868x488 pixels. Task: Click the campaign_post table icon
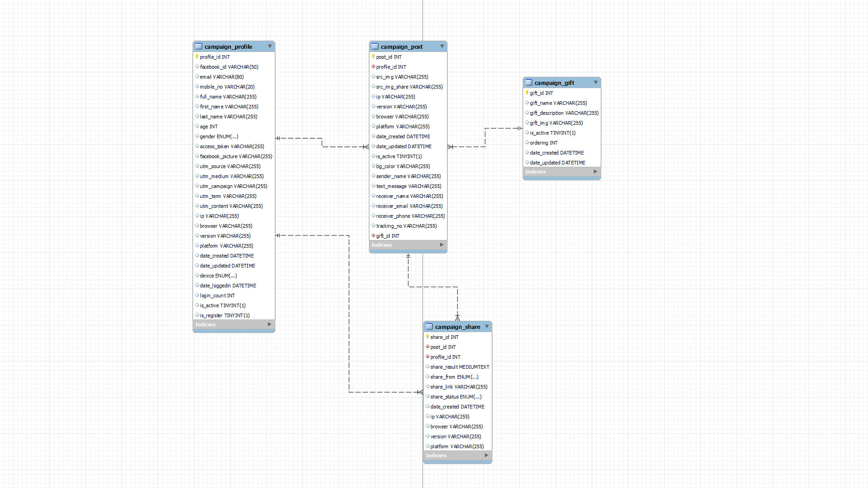click(x=375, y=47)
